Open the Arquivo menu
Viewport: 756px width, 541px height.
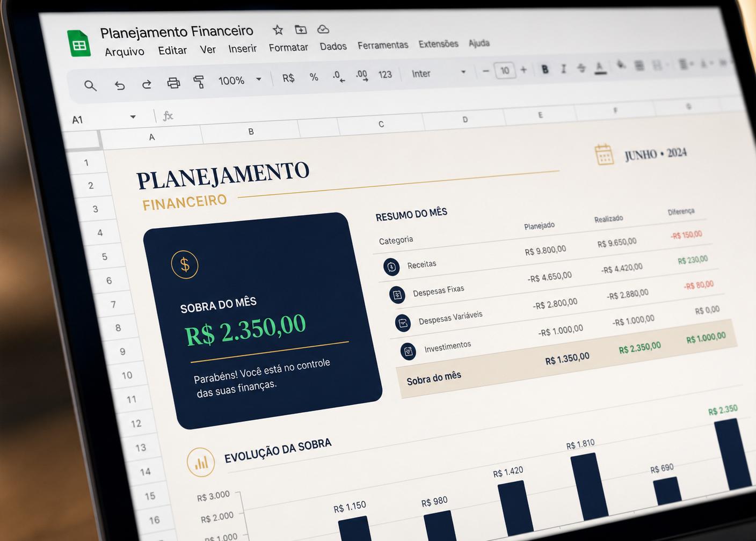[125, 52]
